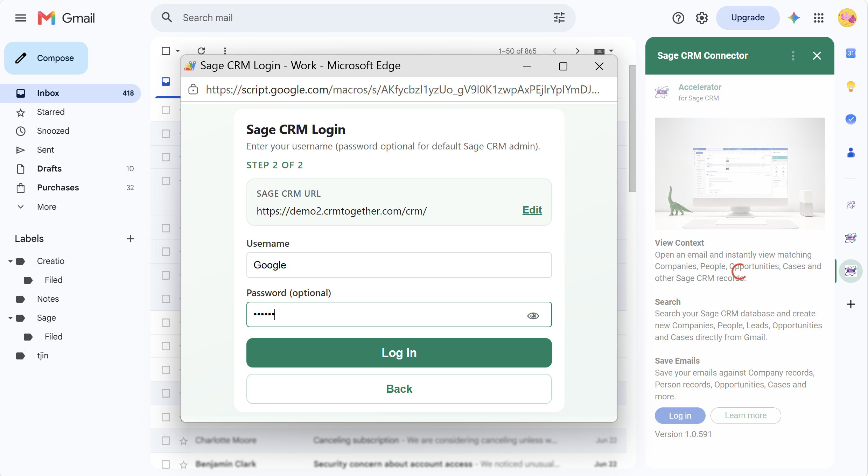Open Sage CRM Connector panel options menu
868x476 pixels.
point(793,56)
